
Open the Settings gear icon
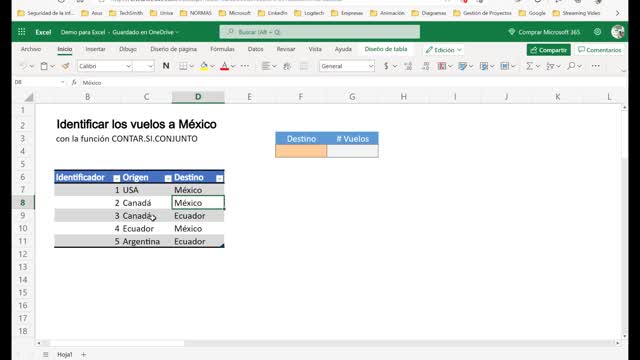pyautogui.click(x=598, y=32)
